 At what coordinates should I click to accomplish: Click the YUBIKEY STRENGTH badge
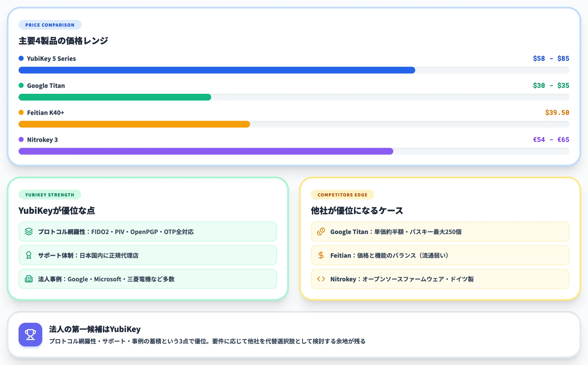coord(50,195)
